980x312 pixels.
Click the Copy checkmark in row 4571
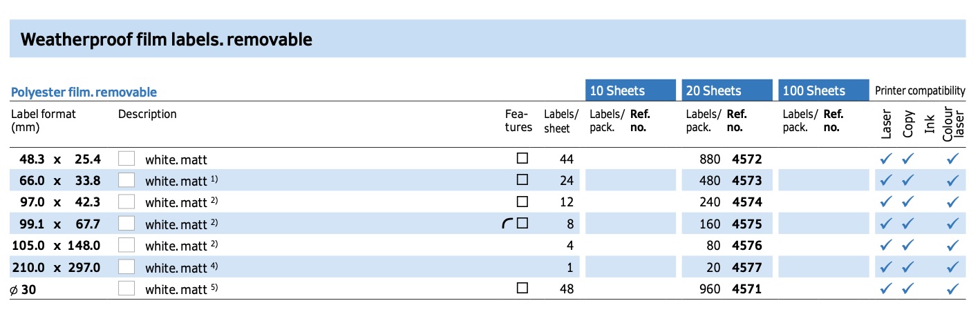point(908,289)
